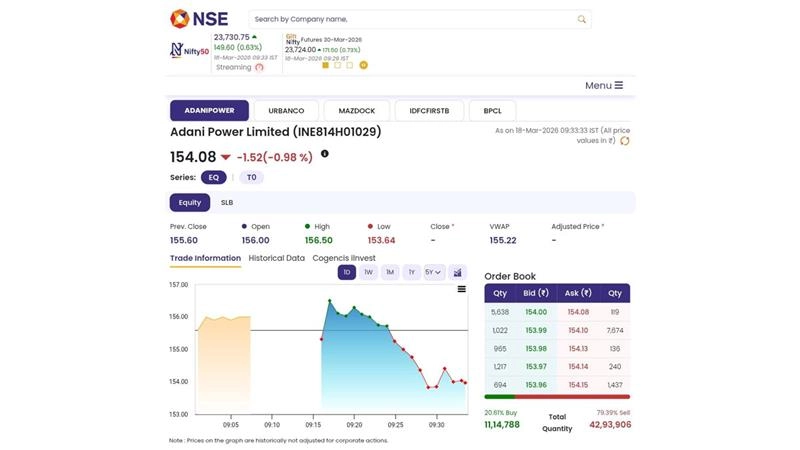The width and height of the screenshot is (800, 450).
Task: Expand the 5Y chart range dropdown
Action: point(434,272)
